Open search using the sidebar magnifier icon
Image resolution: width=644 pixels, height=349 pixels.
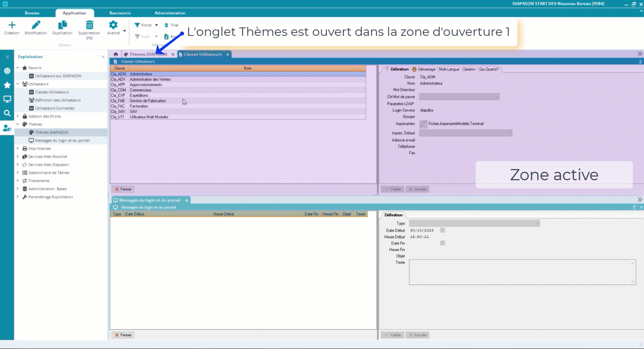(7, 113)
